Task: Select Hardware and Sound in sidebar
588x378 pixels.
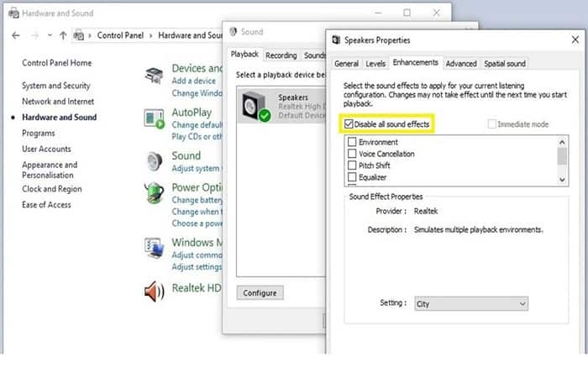Action: 60,118
